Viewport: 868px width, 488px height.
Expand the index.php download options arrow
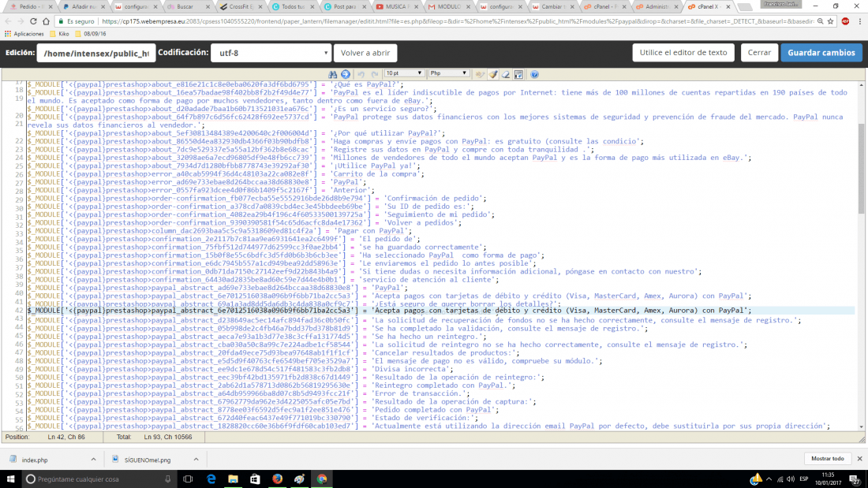[x=94, y=460]
